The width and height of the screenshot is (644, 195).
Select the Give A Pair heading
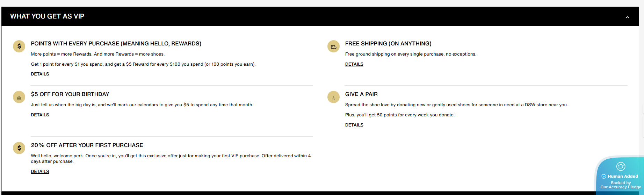(361, 94)
